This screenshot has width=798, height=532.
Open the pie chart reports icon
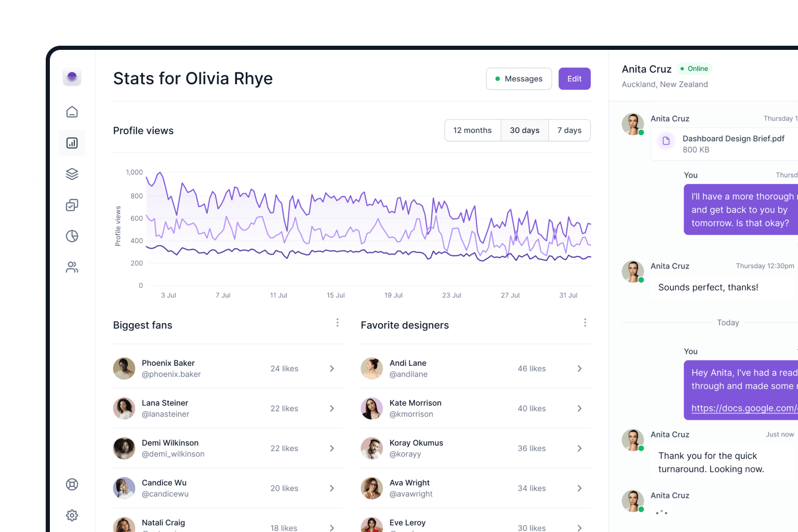pos(72,236)
